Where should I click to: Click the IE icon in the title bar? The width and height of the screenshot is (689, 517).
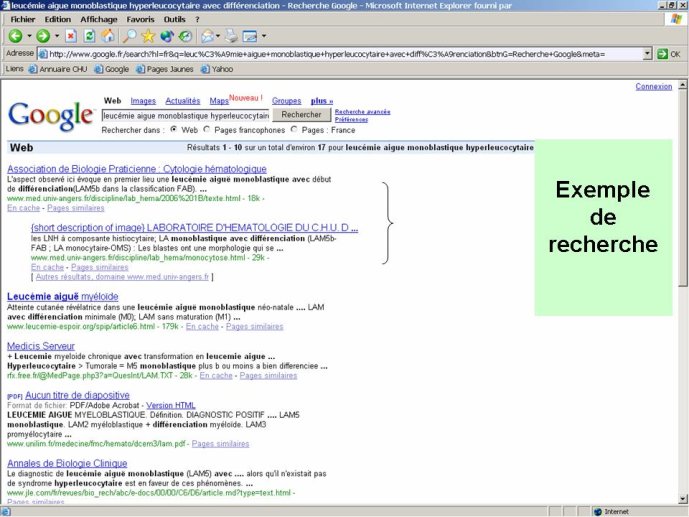(x=5, y=6)
